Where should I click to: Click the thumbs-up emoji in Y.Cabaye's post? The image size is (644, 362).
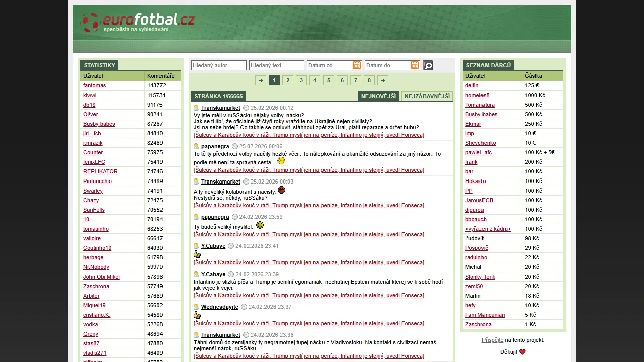click(x=197, y=254)
